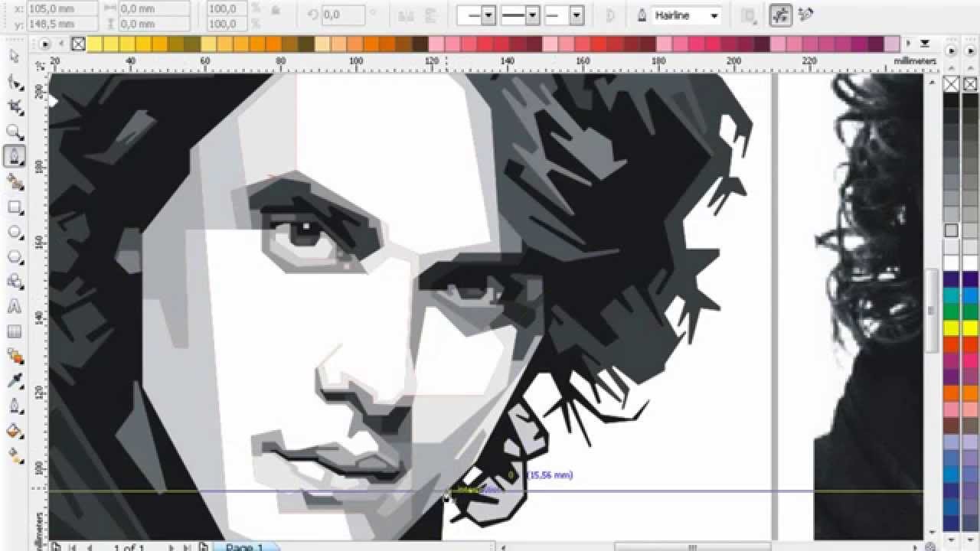Select the Blend interactive tool

tap(14, 357)
